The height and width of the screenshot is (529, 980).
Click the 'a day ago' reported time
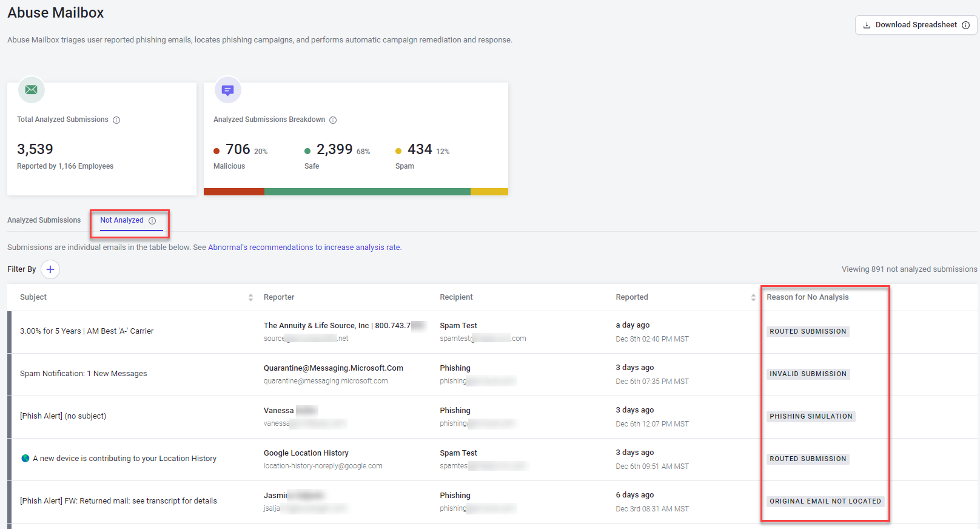633,325
